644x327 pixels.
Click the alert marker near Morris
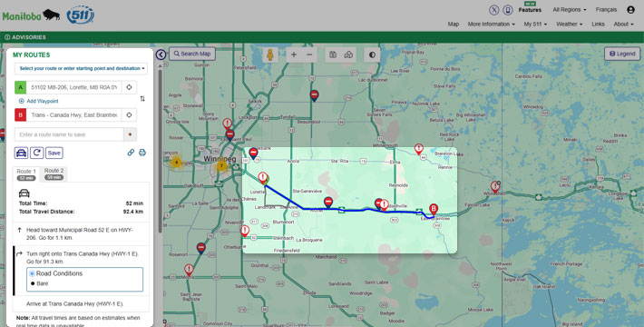pos(189,270)
